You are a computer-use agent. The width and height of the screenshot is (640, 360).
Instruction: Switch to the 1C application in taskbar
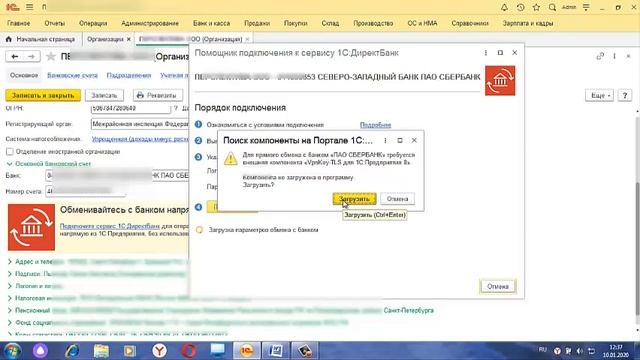point(247,351)
